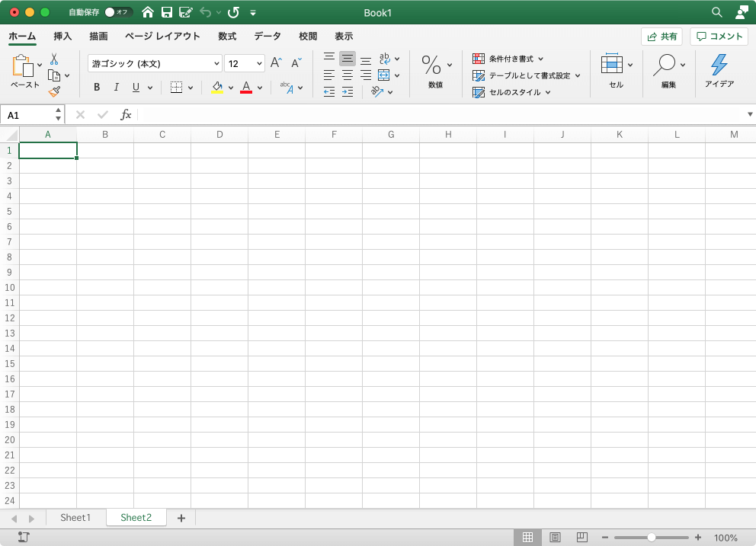Toggle middle vertical alignment
Viewport: 756px width, 546px height.
pyautogui.click(x=348, y=59)
